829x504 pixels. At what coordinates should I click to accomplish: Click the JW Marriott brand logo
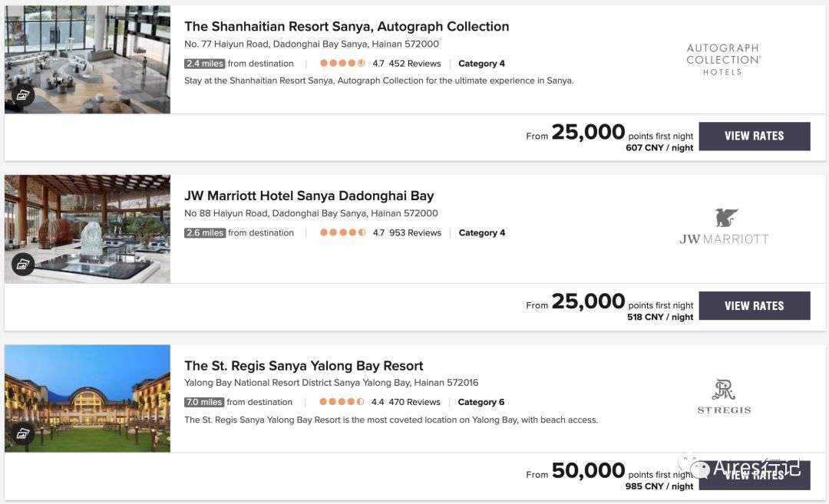click(723, 227)
